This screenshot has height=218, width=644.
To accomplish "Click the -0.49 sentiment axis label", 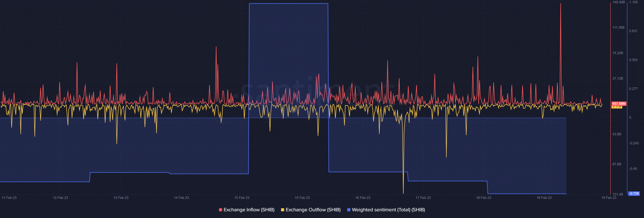I will pyautogui.click(x=633, y=169).
